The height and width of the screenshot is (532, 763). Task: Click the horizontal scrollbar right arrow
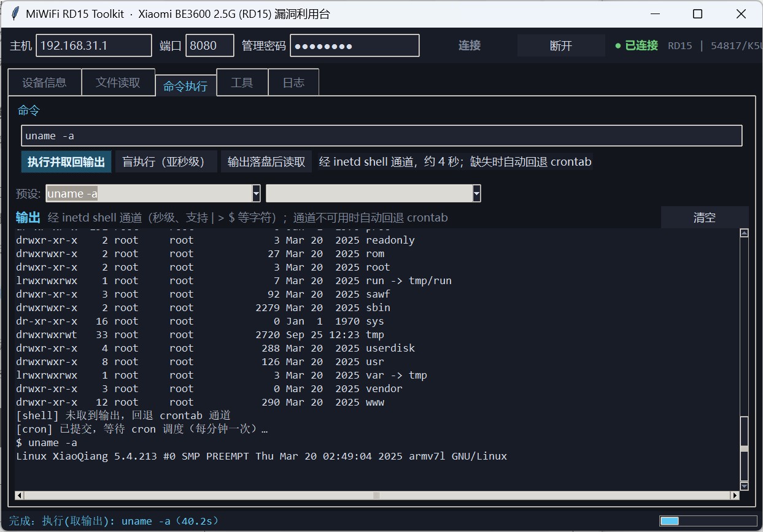735,495
